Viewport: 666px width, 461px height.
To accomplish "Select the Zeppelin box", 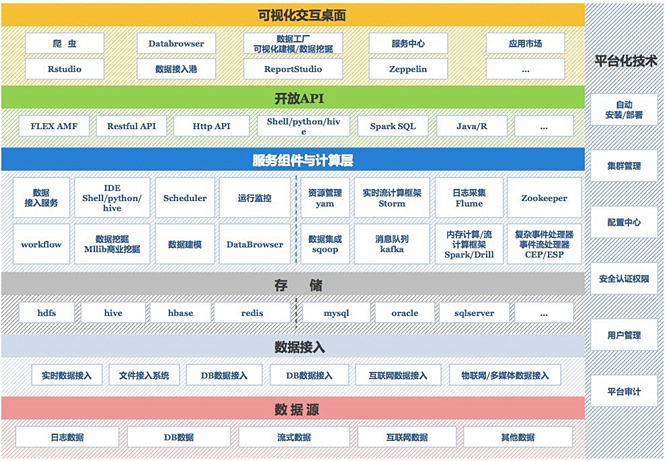I will click(408, 69).
